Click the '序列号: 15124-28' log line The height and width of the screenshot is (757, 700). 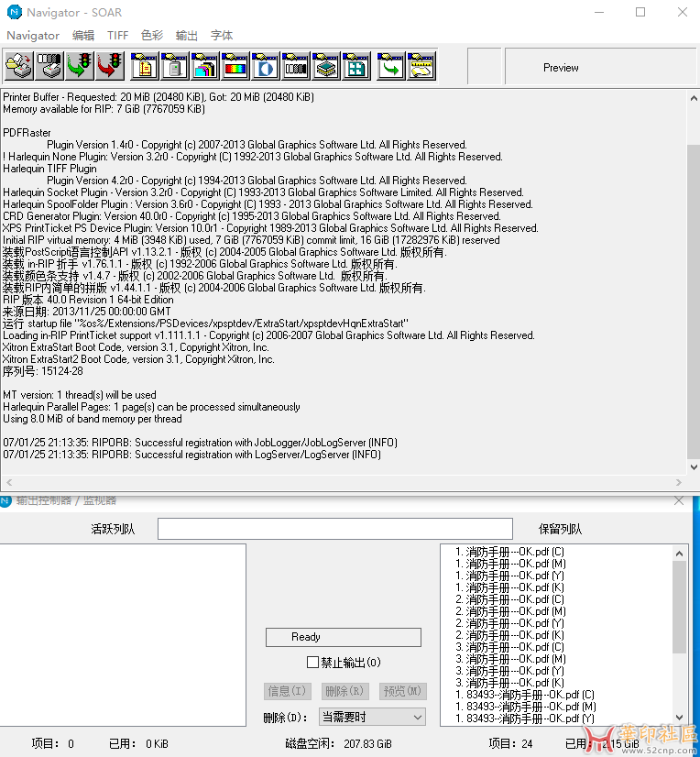click(x=42, y=371)
